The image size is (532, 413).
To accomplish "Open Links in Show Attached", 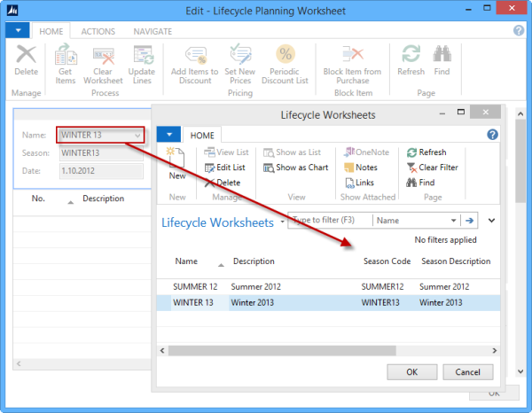I will 359,183.
